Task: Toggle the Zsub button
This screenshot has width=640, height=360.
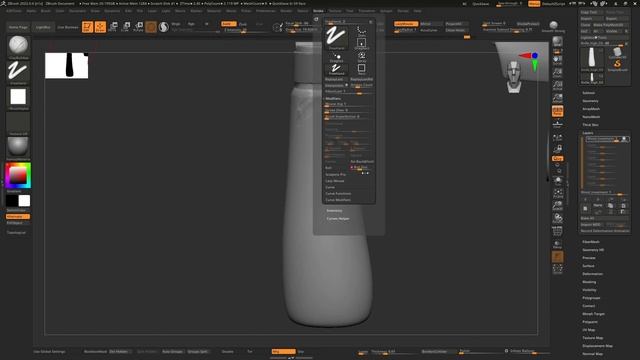Action: click(243, 24)
